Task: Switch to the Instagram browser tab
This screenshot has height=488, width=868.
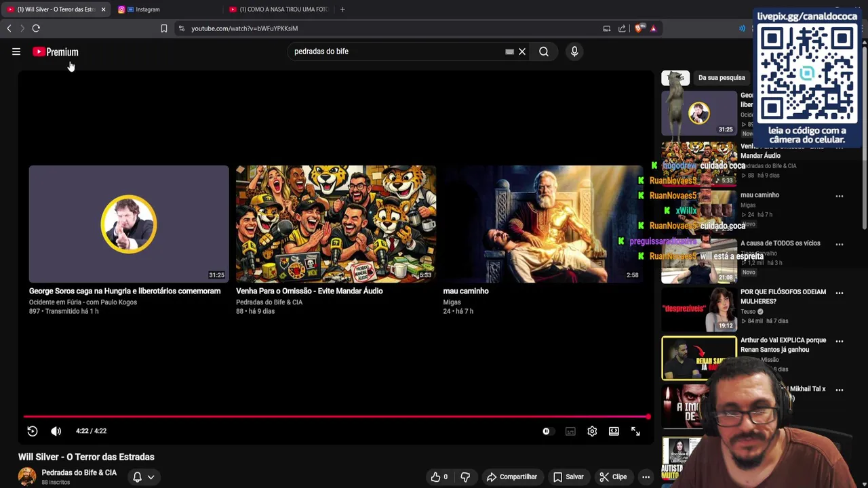Action: point(147,9)
